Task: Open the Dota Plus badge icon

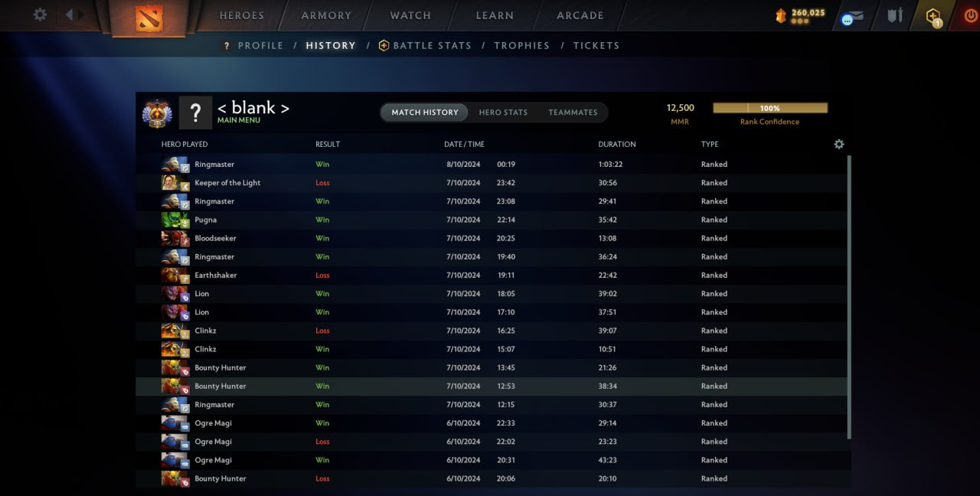Action: tap(933, 16)
